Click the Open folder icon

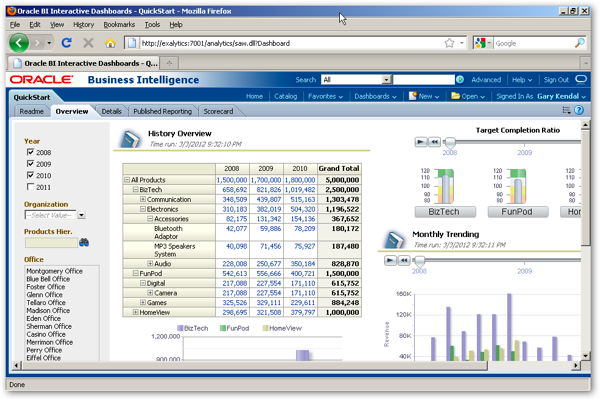[455, 96]
